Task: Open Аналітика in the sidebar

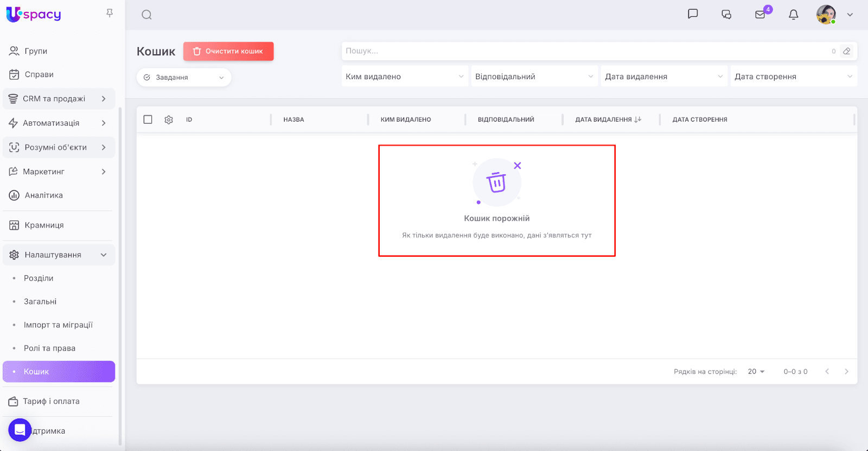Action: click(59, 195)
